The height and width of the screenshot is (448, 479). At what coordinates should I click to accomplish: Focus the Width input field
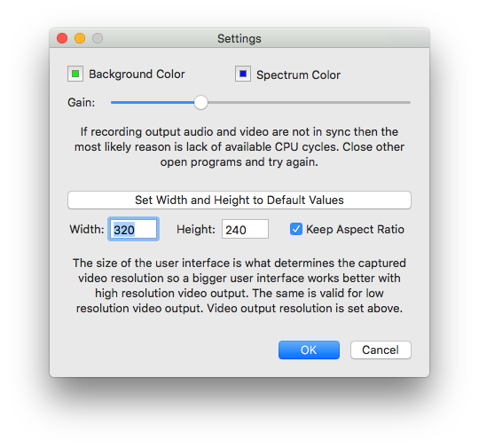pos(133,229)
